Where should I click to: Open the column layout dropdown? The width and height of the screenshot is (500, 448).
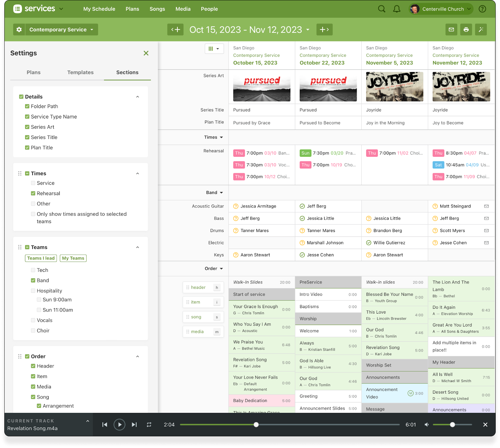coord(214,48)
